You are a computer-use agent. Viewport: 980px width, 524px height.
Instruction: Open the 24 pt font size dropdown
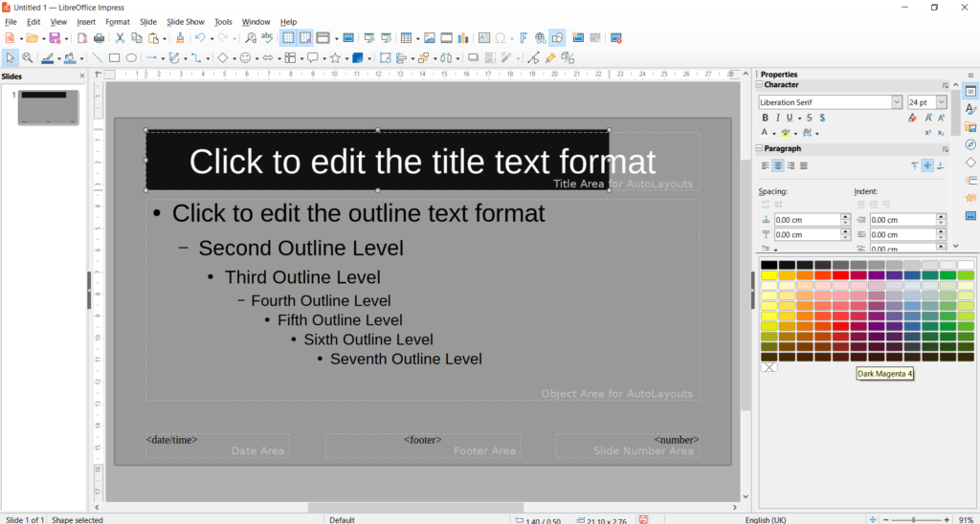point(942,102)
